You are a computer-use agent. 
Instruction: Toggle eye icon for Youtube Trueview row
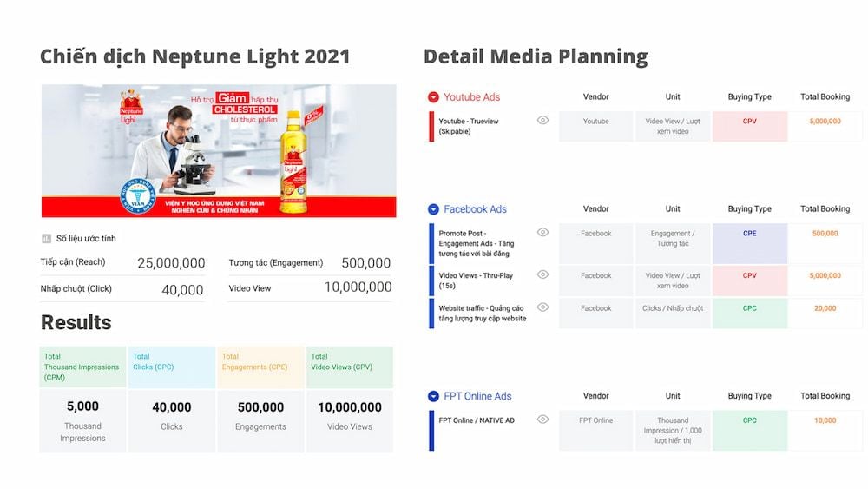[542, 120]
